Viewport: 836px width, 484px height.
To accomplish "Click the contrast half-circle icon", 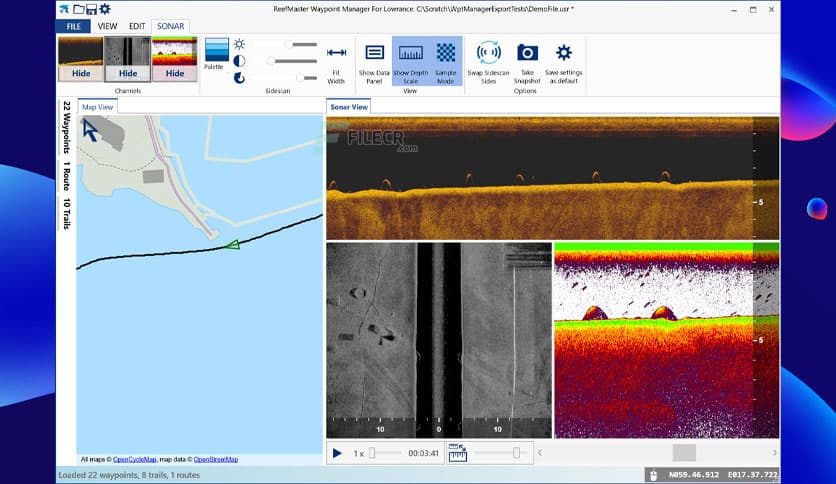I will tap(239, 61).
